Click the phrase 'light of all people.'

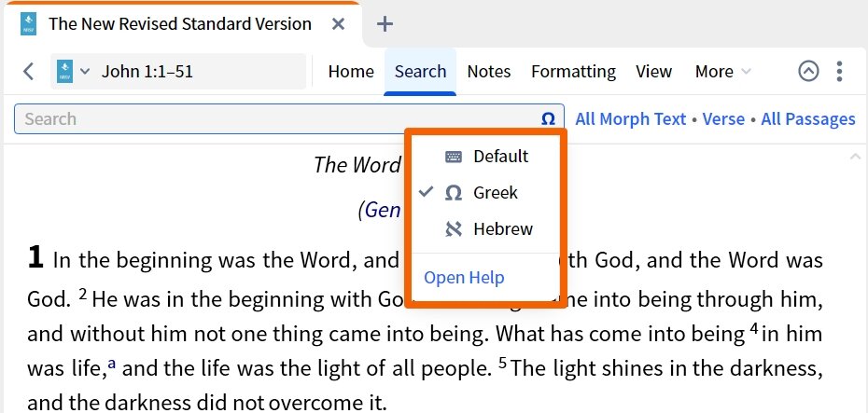coord(407,369)
